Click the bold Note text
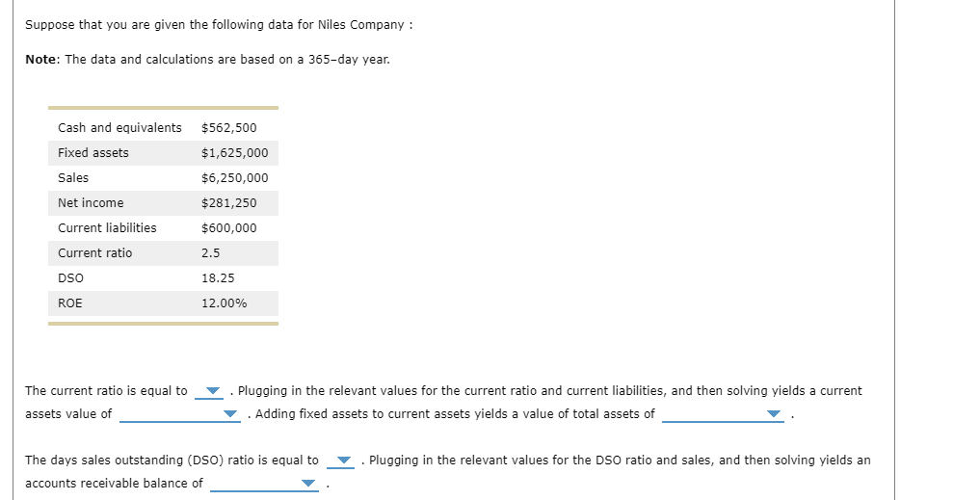The image size is (980, 500). [42, 60]
